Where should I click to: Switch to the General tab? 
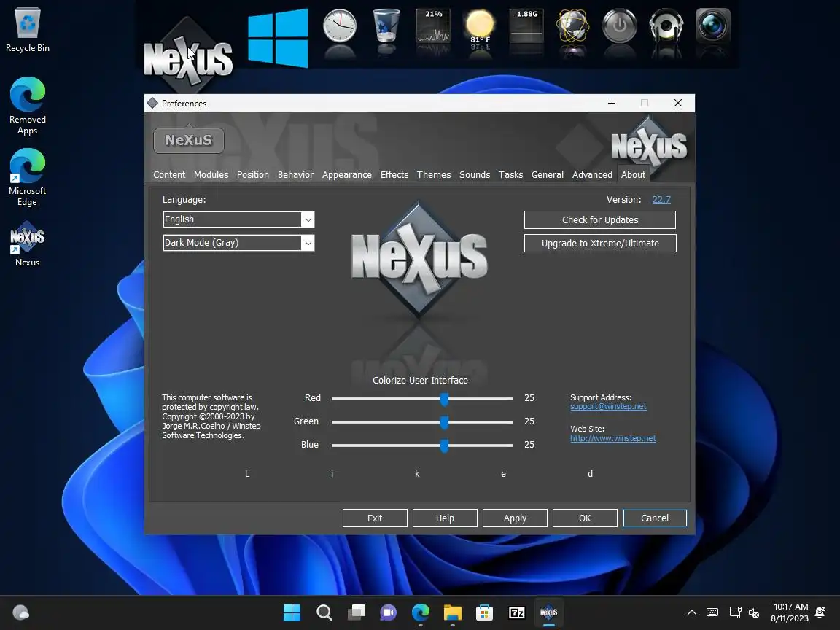point(548,175)
